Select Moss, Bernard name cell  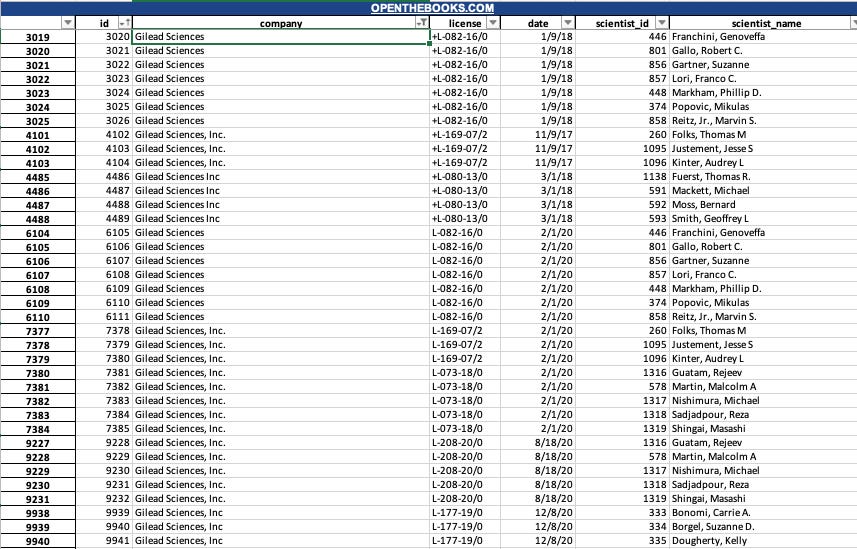coord(763,205)
